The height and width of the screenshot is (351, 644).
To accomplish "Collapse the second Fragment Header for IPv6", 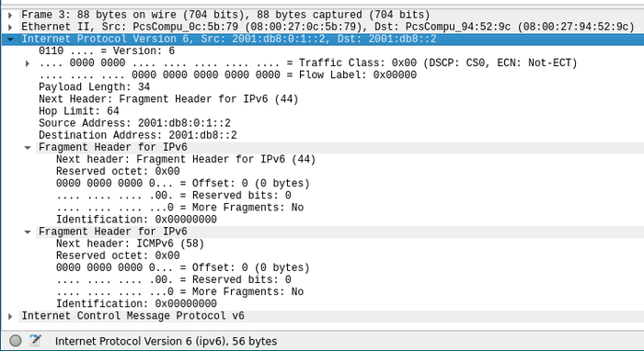I will pos(28,232).
